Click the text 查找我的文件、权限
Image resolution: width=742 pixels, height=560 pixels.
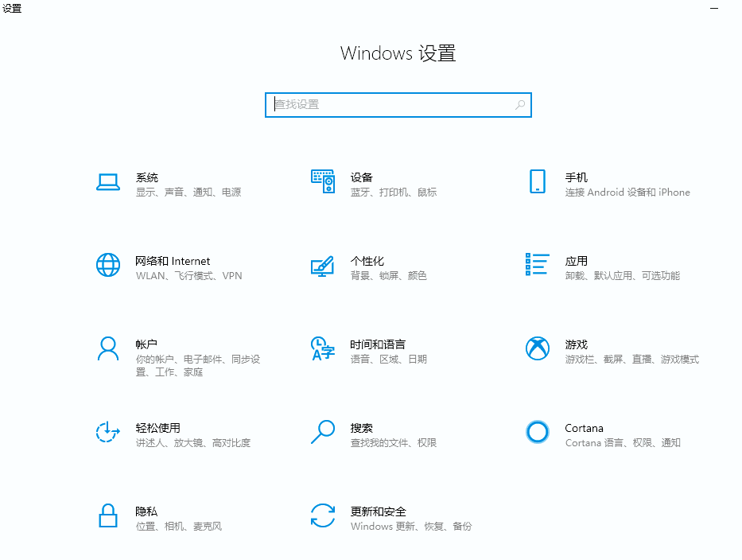393,442
